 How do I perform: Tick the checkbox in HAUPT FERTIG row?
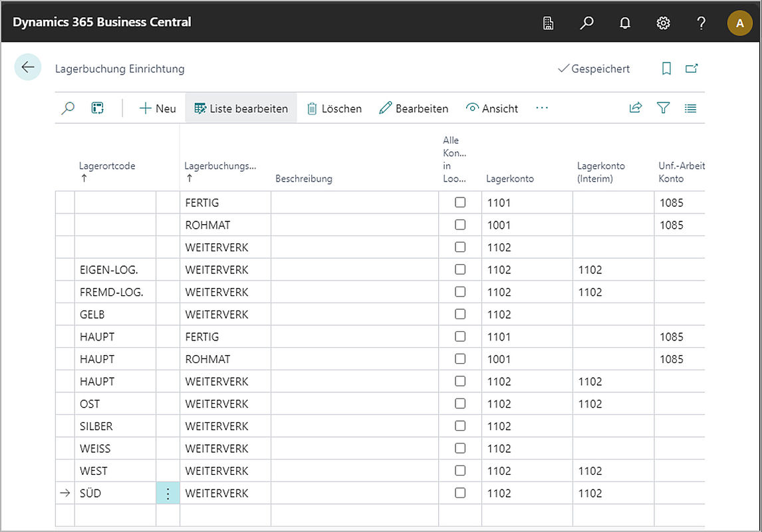(x=459, y=336)
